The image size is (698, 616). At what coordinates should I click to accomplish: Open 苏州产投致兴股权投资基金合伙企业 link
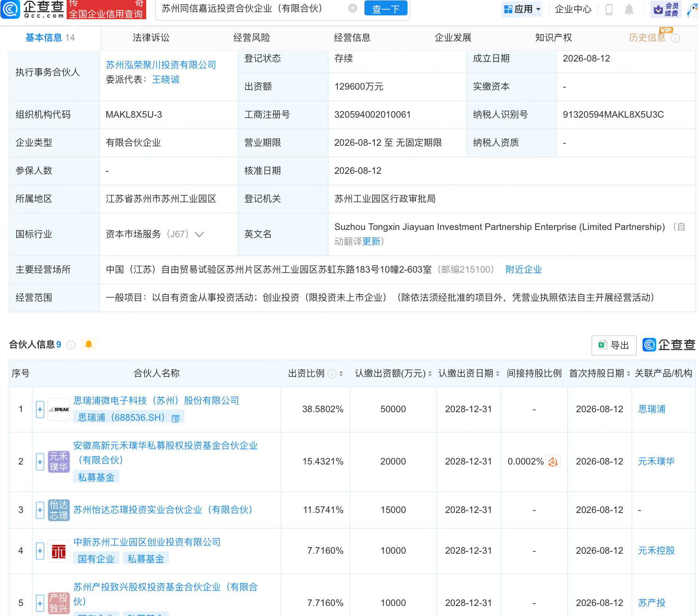(165, 594)
